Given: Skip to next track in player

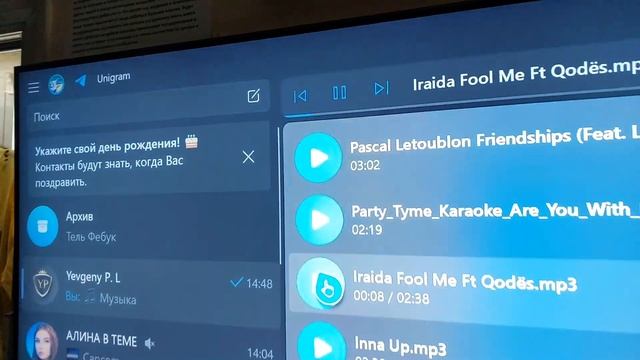Looking at the screenshot, I should (x=381, y=88).
